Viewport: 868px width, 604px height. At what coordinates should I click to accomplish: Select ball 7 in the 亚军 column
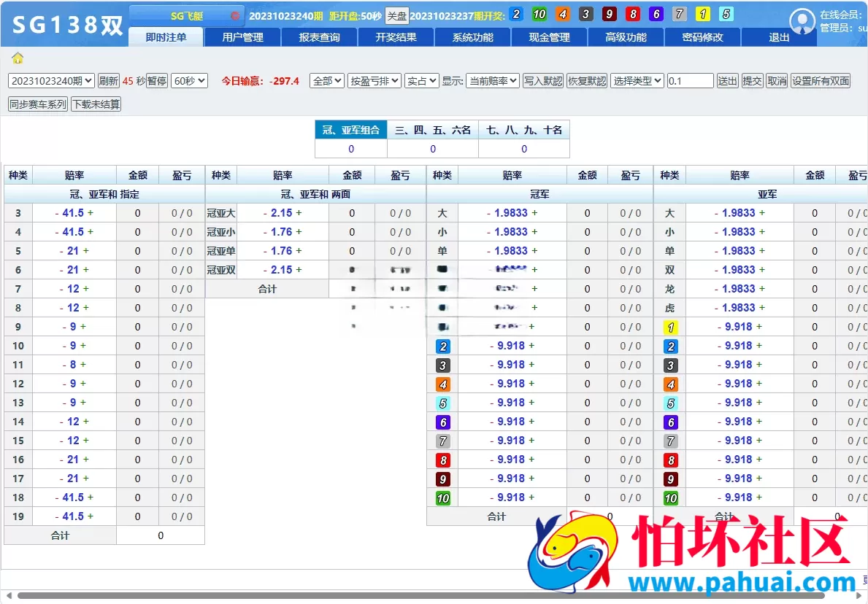670,441
